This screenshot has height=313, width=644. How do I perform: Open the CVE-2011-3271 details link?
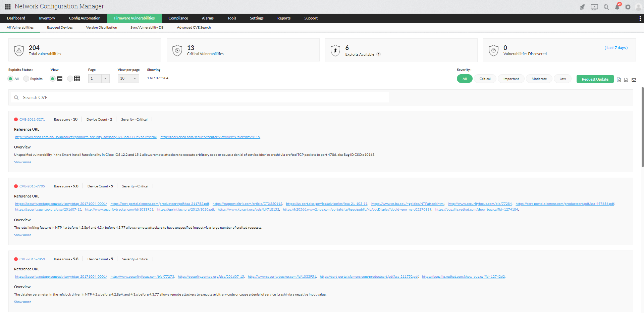click(32, 119)
